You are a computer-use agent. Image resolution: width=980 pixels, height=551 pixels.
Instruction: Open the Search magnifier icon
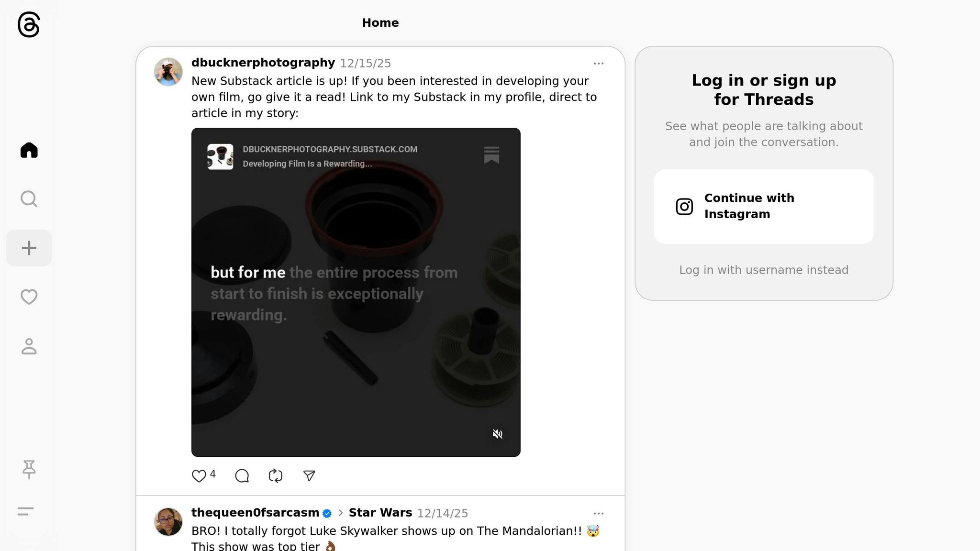tap(29, 199)
